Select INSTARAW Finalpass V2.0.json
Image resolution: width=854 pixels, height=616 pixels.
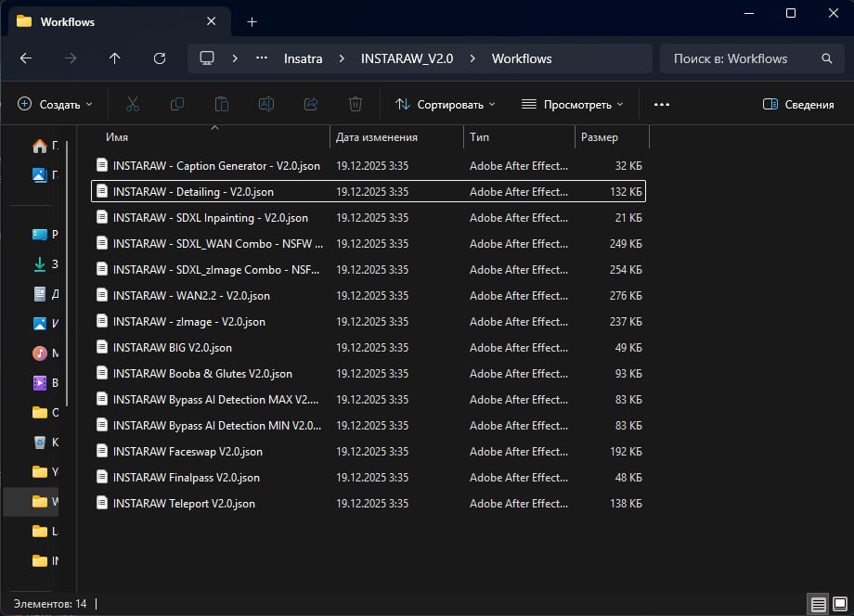pos(369,477)
